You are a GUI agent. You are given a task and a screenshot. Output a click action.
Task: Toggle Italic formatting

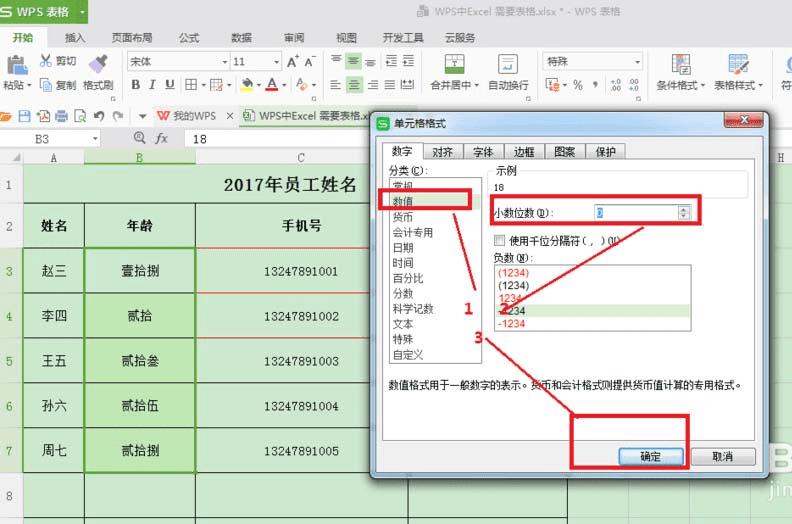pos(152,84)
